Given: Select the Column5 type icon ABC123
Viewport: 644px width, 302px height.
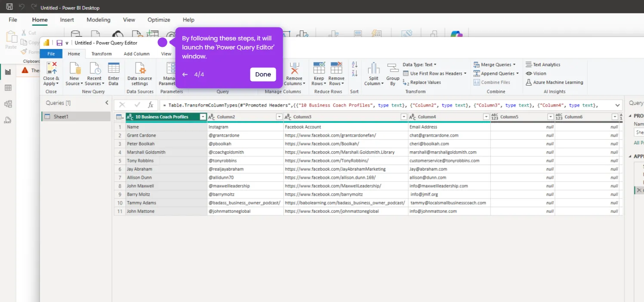Looking at the screenshot, I should point(495,117).
